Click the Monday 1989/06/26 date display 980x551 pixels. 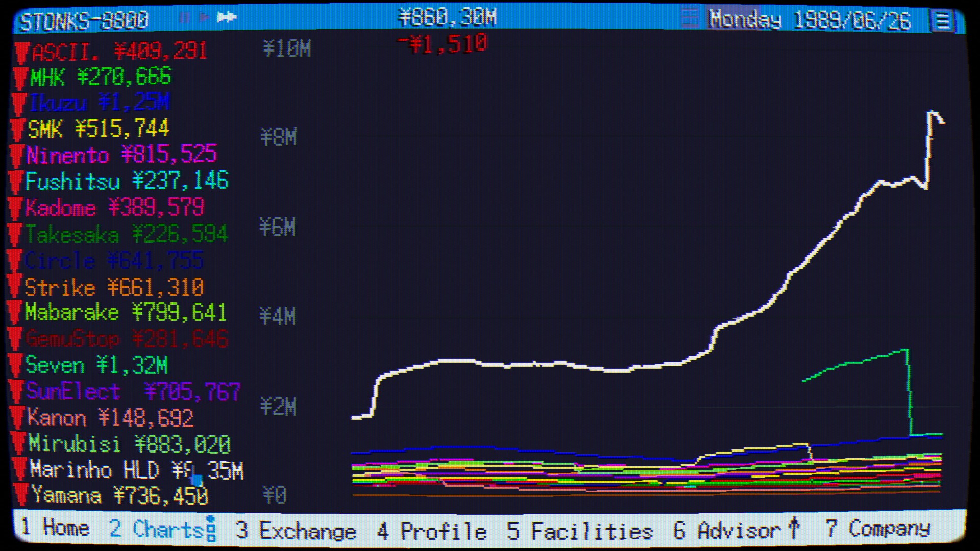tap(810, 20)
